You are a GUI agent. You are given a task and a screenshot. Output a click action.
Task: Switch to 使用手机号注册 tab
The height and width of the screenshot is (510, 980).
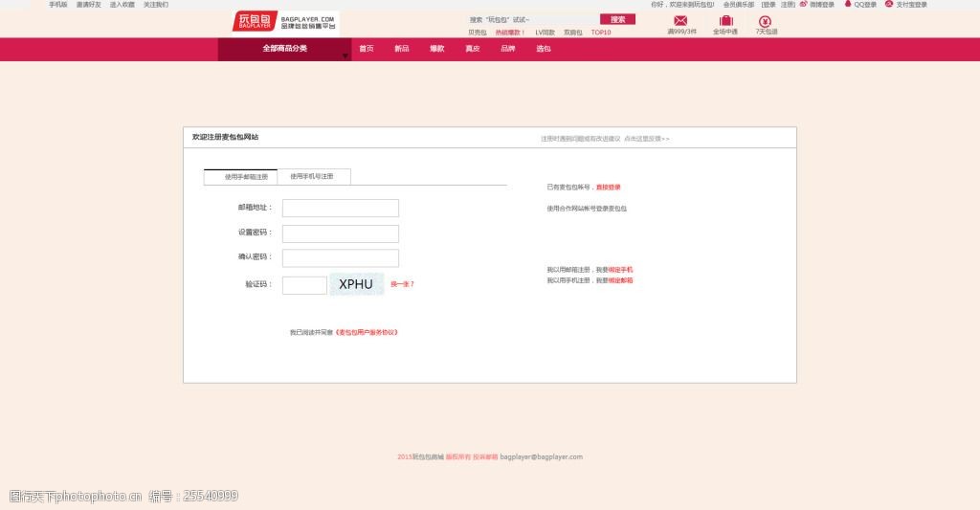[313, 177]
